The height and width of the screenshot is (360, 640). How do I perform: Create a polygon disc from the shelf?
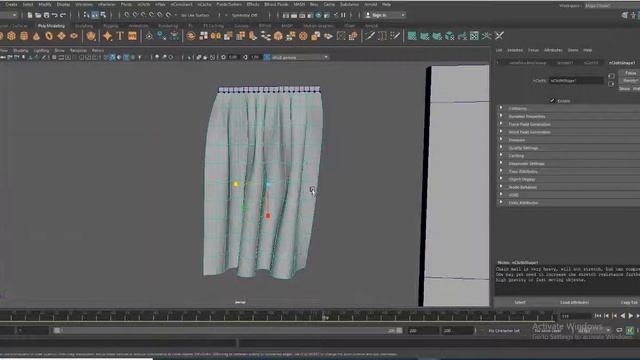point(74,36)
